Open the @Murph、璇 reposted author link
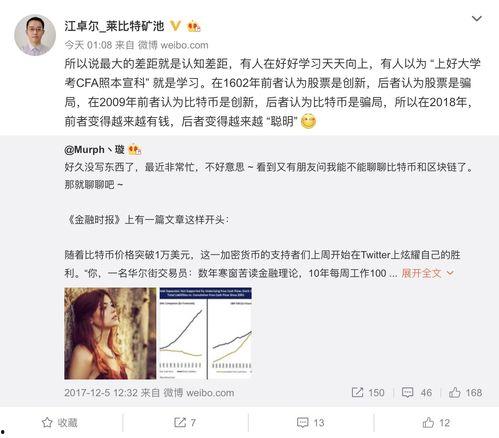499x438 pixels. point(94,150)
